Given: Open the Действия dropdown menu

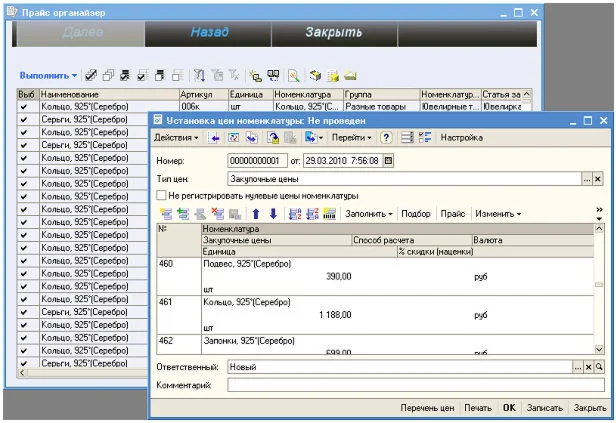Looking at the screenshot, I should (176, 138).
